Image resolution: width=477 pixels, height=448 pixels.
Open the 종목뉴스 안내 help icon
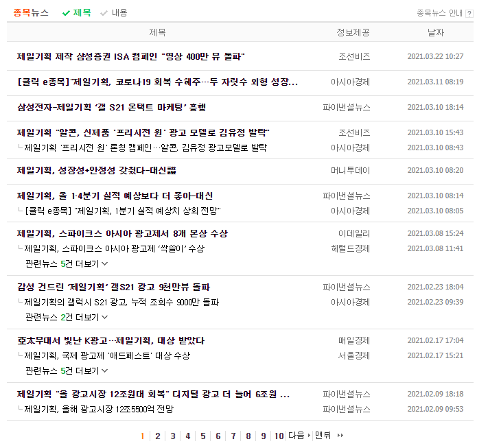click(x=469, y=14)
